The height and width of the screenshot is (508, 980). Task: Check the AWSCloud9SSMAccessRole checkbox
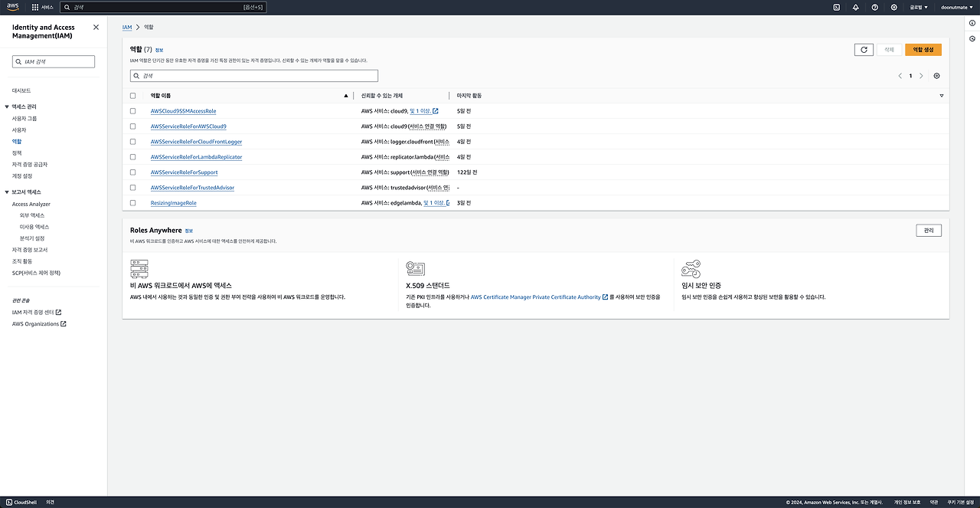tap(133, 111)
